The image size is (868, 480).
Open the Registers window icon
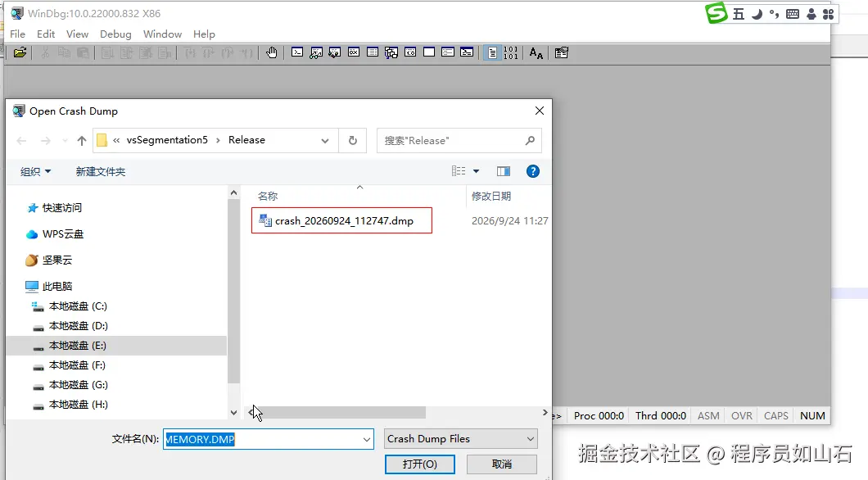coord(354,52)
